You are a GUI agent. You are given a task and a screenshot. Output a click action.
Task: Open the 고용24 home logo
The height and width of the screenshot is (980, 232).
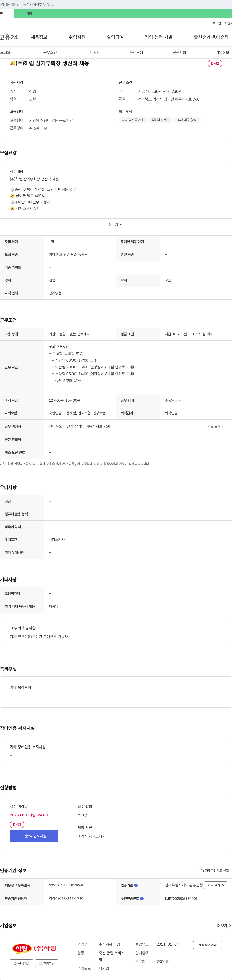9,37
